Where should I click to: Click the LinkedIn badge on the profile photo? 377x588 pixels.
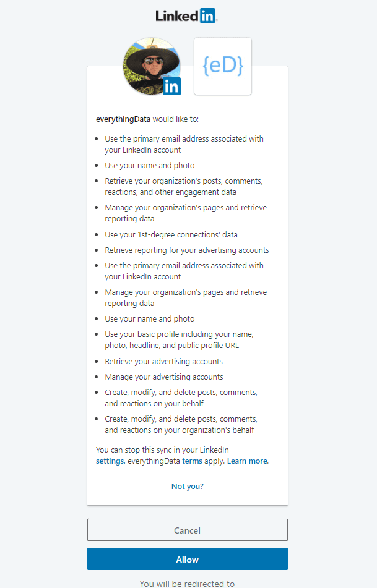(x=171, y=87)
